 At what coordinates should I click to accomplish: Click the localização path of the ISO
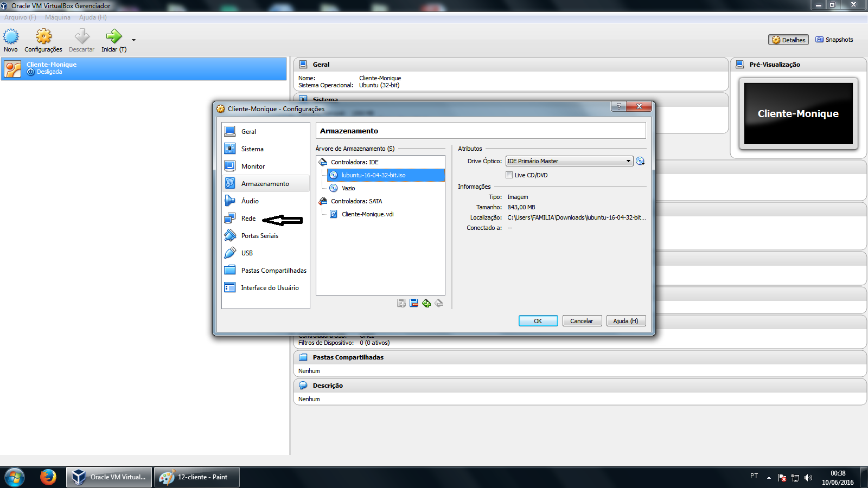pos(577,217)
